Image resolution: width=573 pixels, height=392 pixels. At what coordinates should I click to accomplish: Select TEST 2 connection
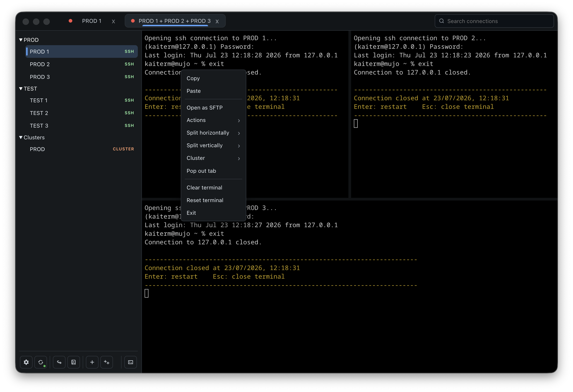pos(81,113)
